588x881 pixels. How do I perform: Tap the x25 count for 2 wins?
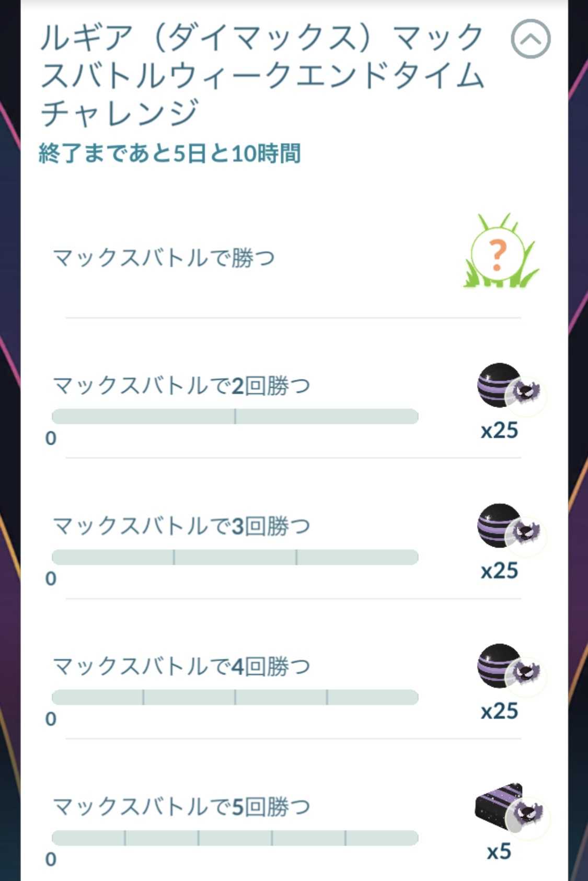(499, 431)
